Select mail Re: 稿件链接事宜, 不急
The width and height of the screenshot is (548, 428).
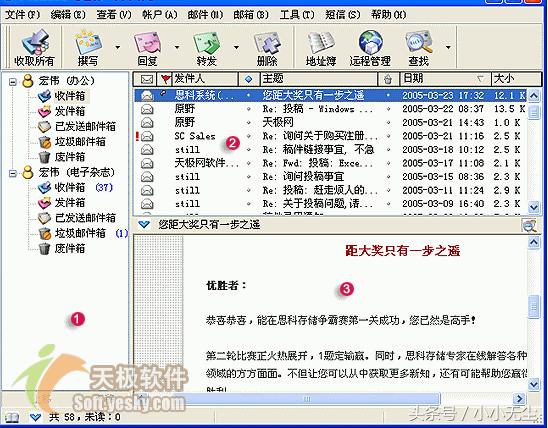coord(330,150)
